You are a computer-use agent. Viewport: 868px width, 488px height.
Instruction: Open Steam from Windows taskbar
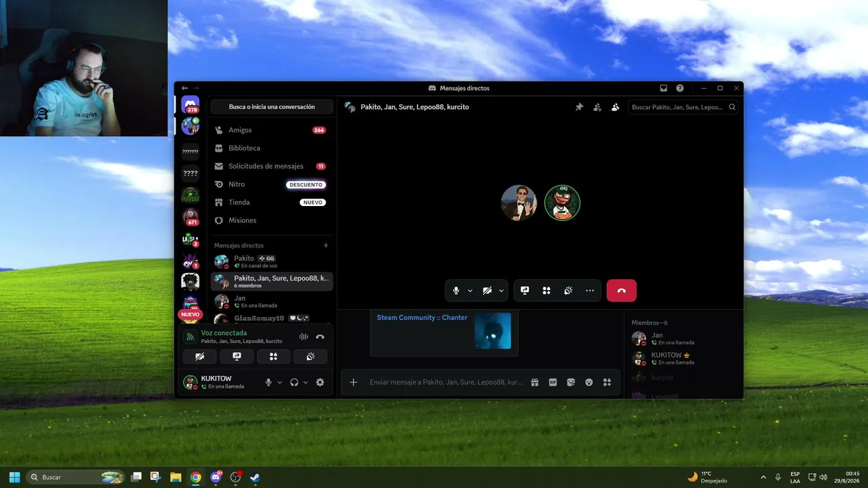tap(255, 477)
